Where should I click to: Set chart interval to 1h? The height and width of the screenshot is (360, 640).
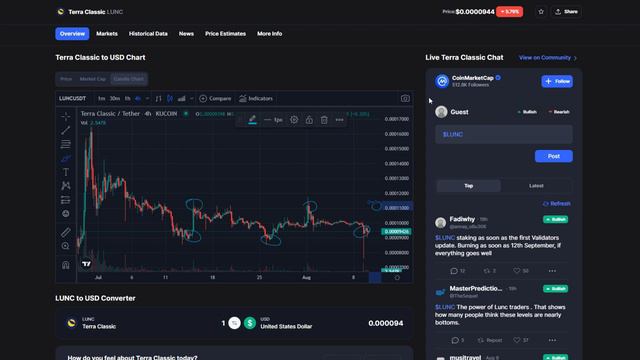tap(127, 98)
